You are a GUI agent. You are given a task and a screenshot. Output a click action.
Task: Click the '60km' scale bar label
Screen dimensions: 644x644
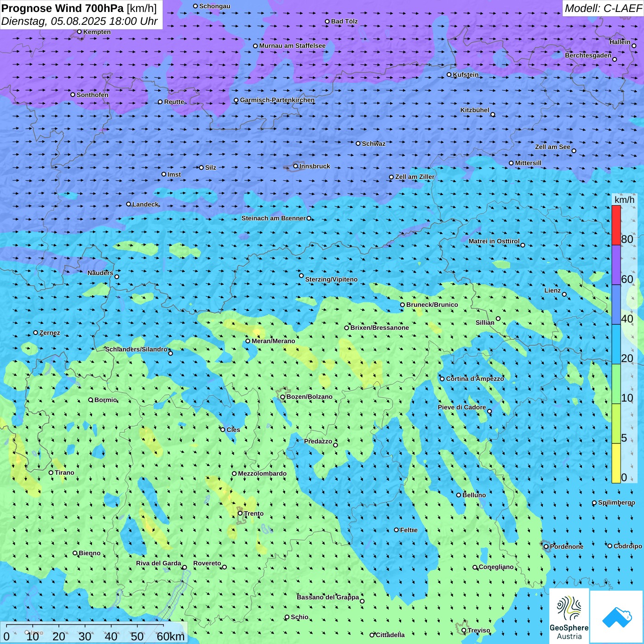(x=171, y=636)
